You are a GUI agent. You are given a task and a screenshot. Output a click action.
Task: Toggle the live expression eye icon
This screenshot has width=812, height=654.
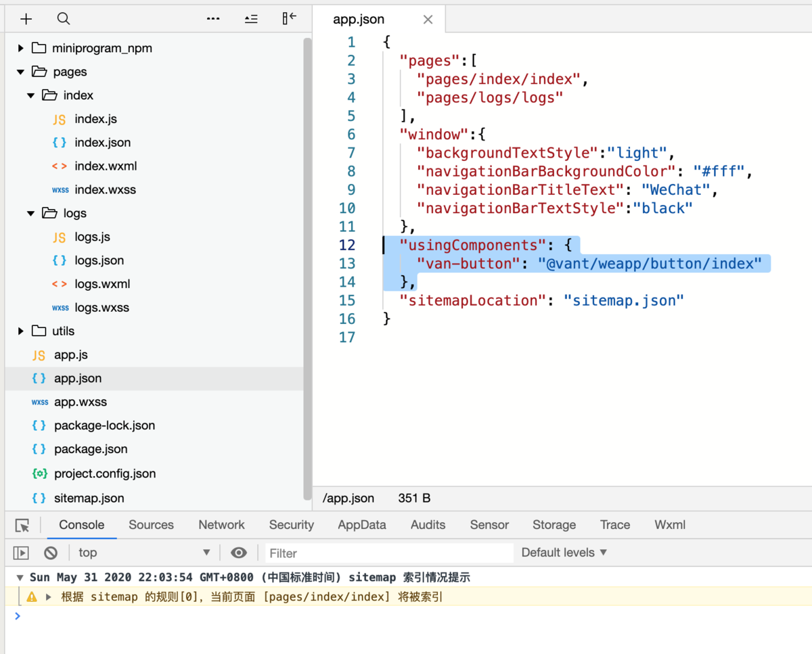click(x=238, y=553)
